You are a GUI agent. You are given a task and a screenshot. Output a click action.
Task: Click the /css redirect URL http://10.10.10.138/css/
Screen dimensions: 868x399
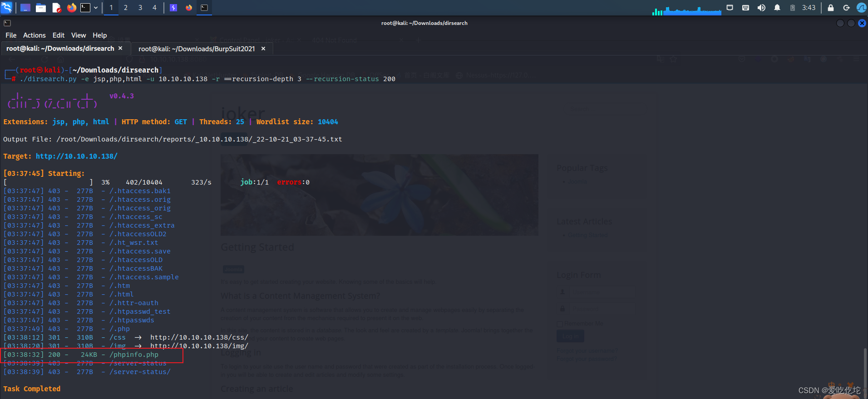(x=199, y=338)
